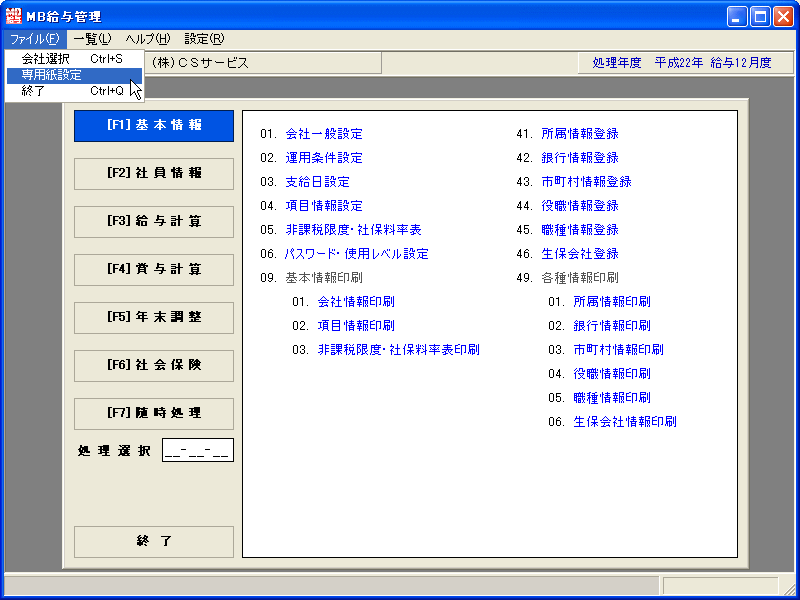The width and height of the screenshot is (800, 600).
Task: Open the ファイル(F) menu
Action: pos(35,39)
